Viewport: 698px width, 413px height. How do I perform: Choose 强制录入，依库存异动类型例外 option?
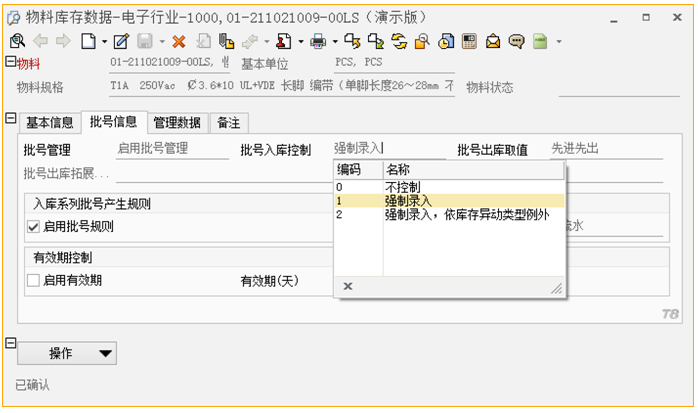pyautogui.click(x=466, y=214)
